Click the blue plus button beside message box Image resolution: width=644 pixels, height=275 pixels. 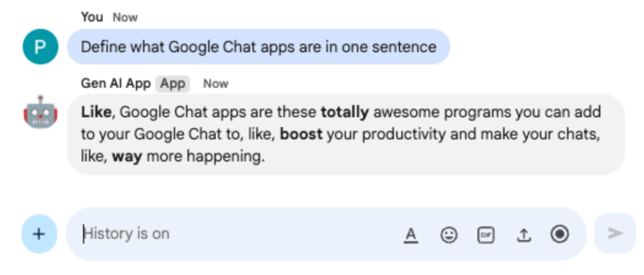pos(39,234)
